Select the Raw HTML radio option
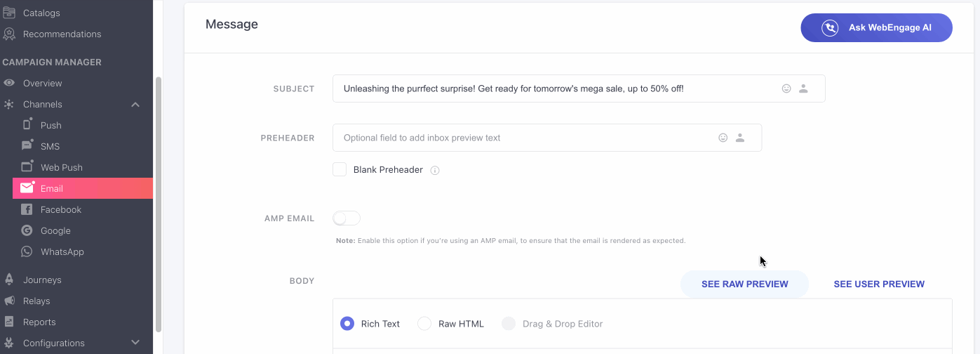980x354 pixels. (424, 324)
